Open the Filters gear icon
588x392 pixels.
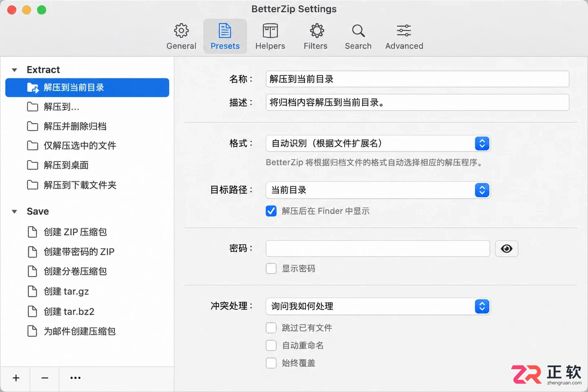(317, 31)
